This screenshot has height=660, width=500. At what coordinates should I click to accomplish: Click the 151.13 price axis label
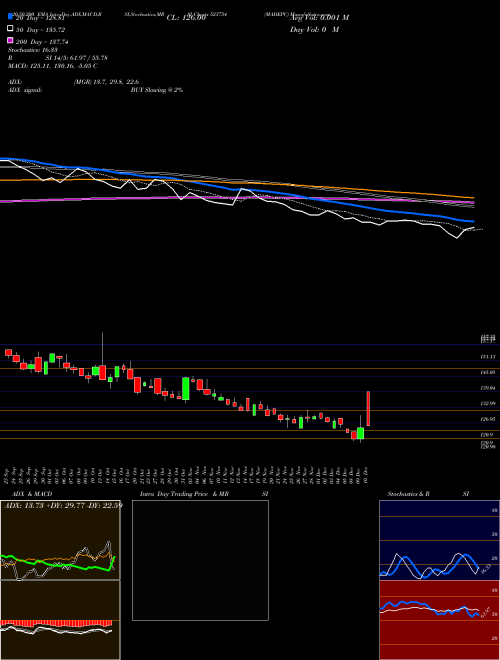click(488, 357)
